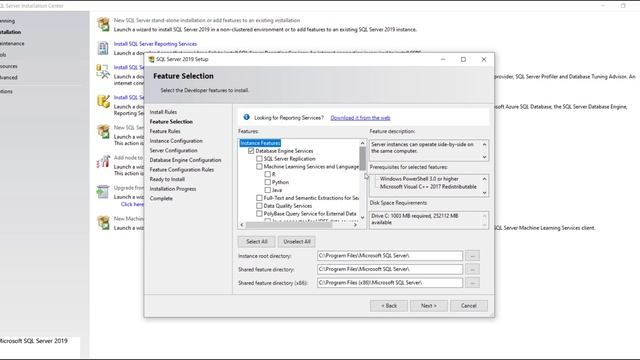Click the SQL Server Data Tools install icon
640x360 pixels.
pyautogui.click(x=103, y=101)
